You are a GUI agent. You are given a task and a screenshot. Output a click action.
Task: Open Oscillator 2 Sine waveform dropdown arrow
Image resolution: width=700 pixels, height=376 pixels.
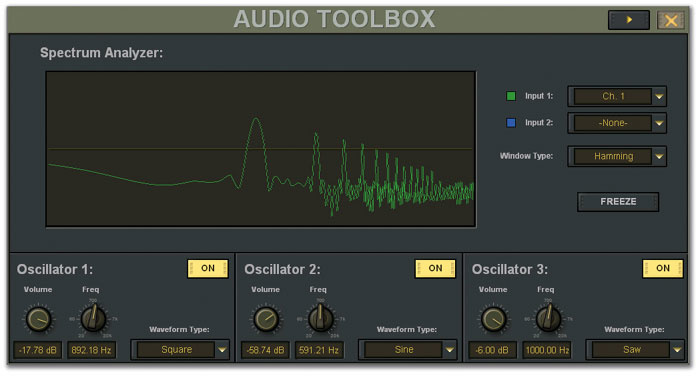coord(450,350)
